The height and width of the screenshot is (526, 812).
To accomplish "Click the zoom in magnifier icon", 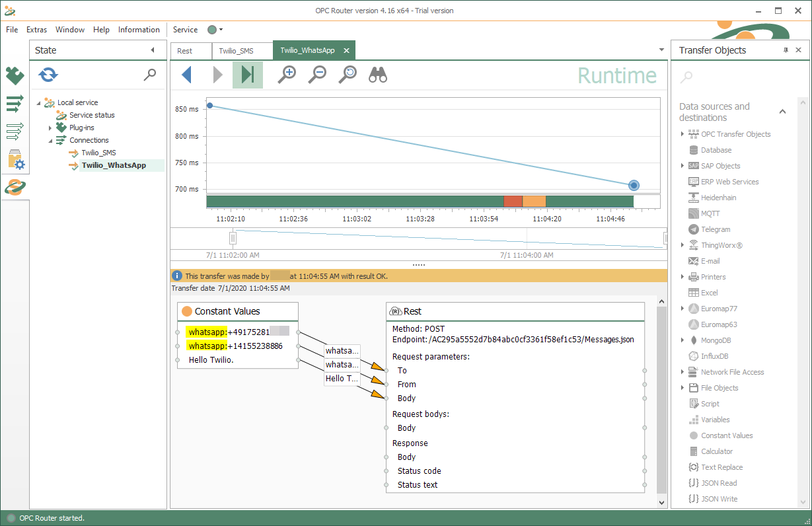I will pyautogui.click(x=287, y=75).
